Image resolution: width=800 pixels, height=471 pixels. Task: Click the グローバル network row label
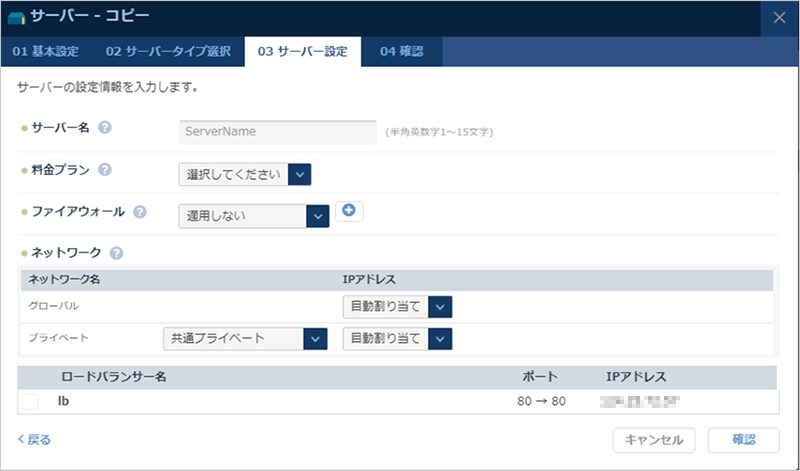tap(54, 306)
